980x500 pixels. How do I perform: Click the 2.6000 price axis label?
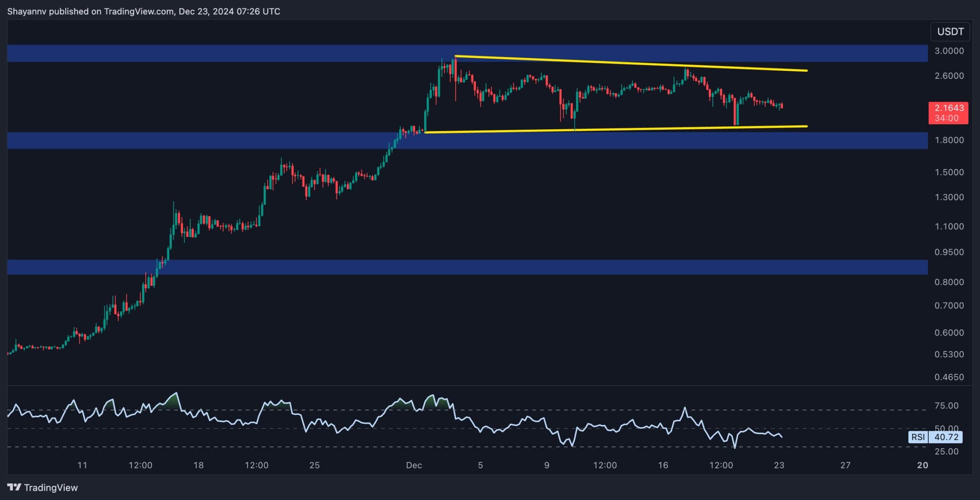point(949,76)
